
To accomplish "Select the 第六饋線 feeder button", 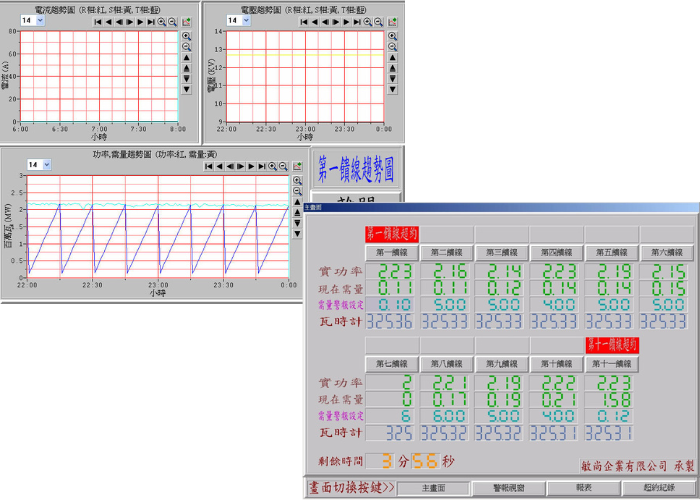I will tap(667, 253).
